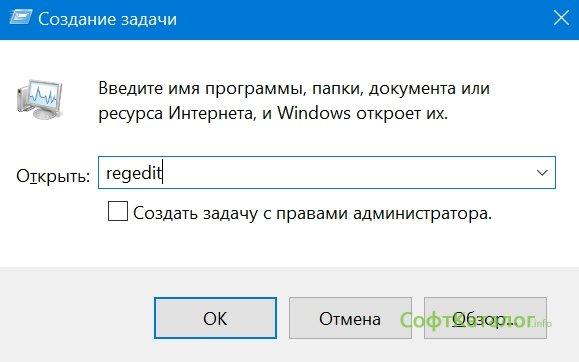
Task: Tick the administrator rights checkbox
Action: (118, 211)
